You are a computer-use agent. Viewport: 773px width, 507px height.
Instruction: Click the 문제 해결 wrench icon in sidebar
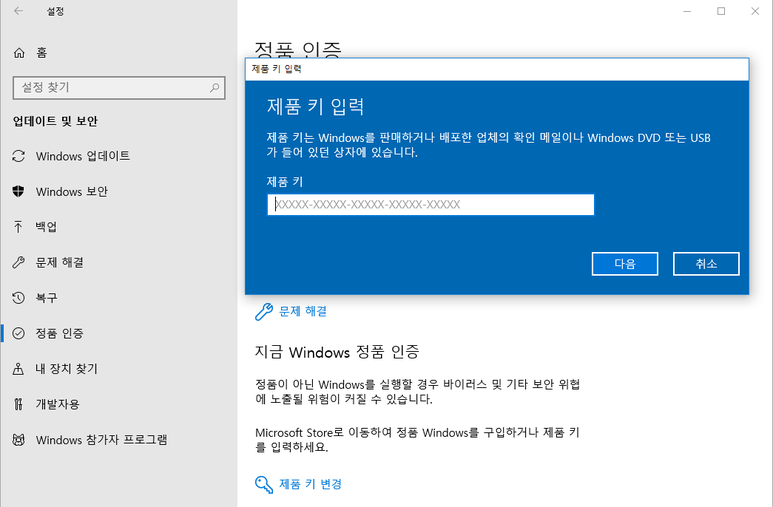tap(18, 262)
